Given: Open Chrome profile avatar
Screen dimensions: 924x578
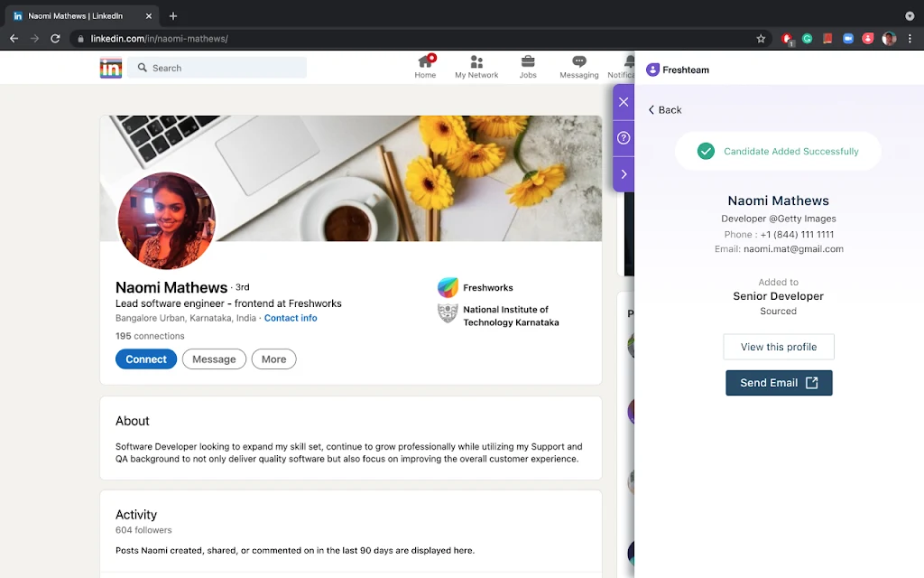Looking at the screenshot, I should (889, 38).
